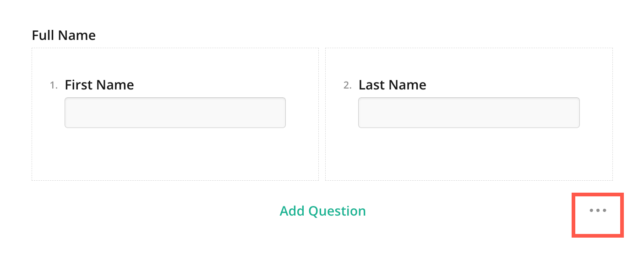
Task: Click blank area above First Name label
Action: pos(175,63)
